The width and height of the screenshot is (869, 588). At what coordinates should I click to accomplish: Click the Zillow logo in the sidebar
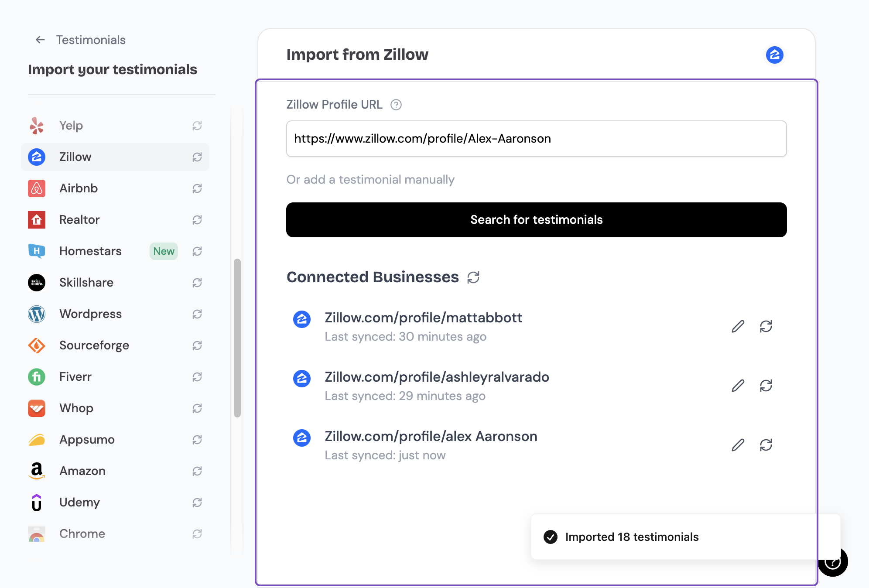37,157
